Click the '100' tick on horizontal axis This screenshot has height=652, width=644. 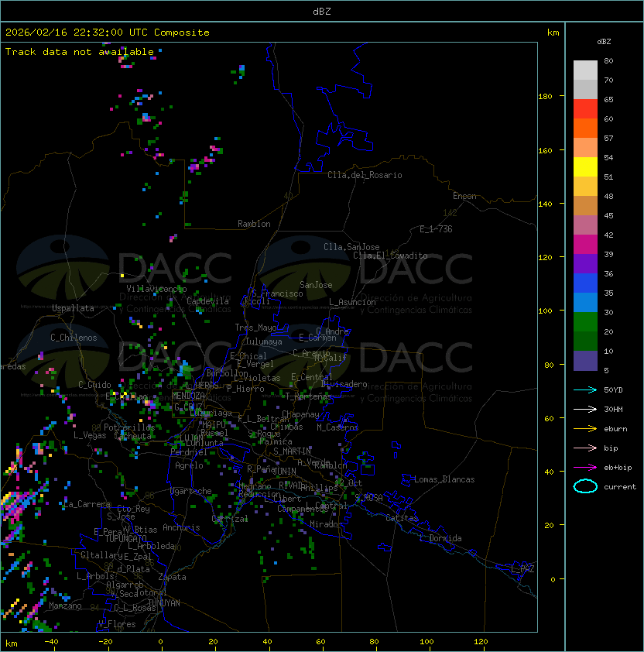426,642
